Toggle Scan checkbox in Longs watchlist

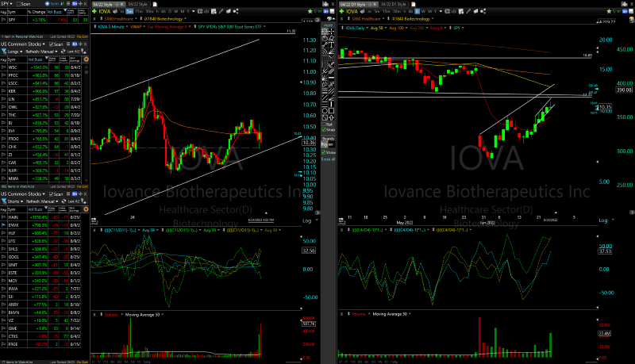point(51,44)
